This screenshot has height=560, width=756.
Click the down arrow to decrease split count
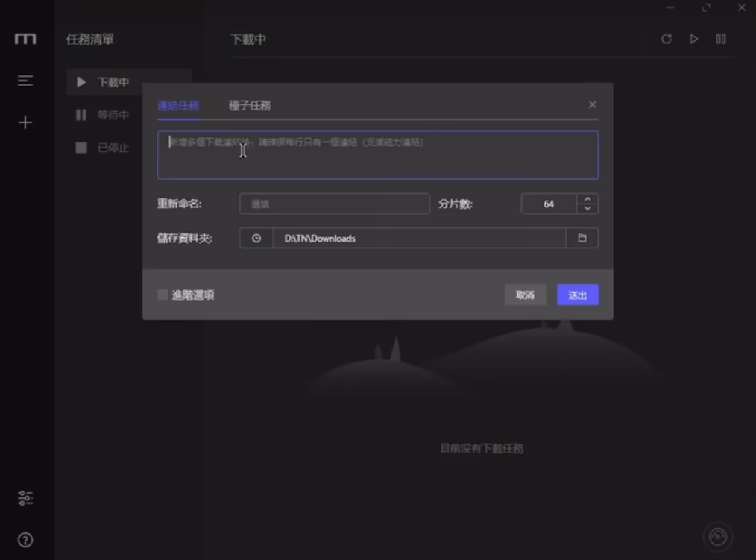[x=587, y=207]
